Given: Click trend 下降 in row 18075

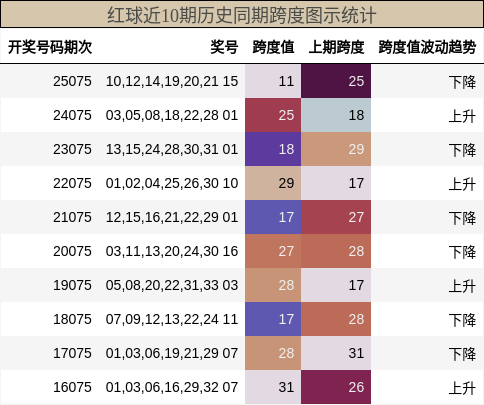Looking at the screenshot, I should tap(462, 320).
